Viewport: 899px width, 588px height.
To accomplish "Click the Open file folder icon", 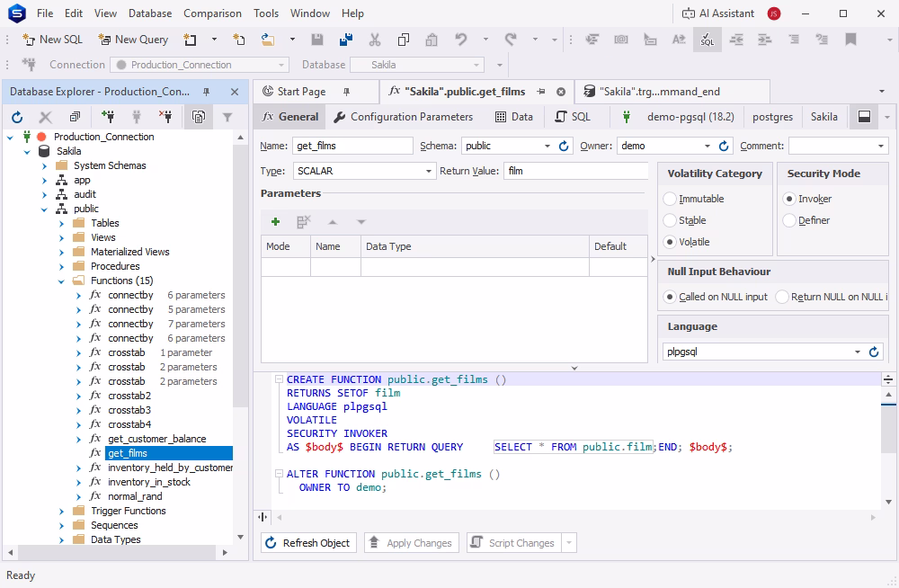I will [268, 40].
